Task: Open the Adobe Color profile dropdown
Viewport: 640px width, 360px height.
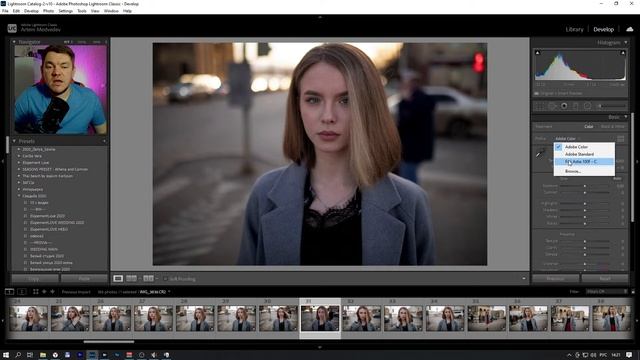Action: click(567, 139)
